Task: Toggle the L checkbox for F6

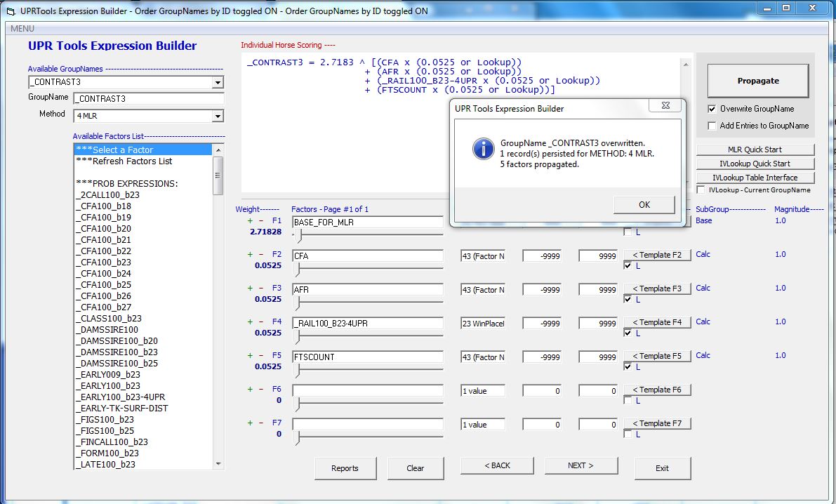Action: (628, 401)
